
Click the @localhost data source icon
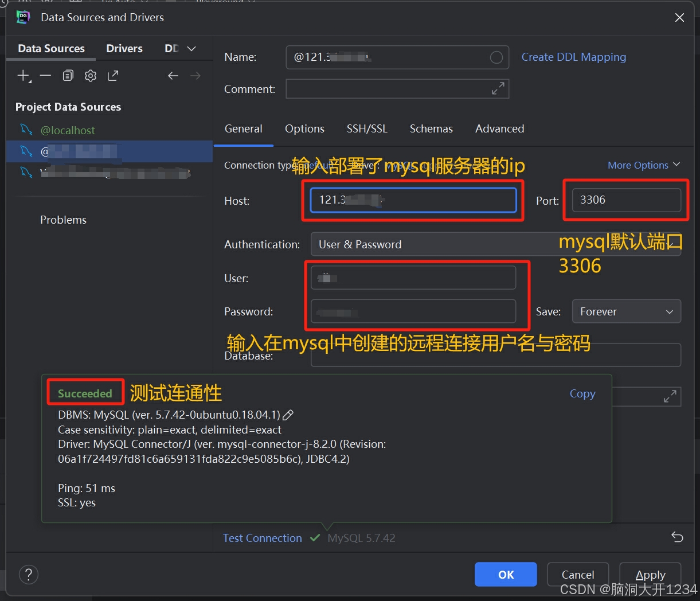pyautogui.click(x=26, y=130)
